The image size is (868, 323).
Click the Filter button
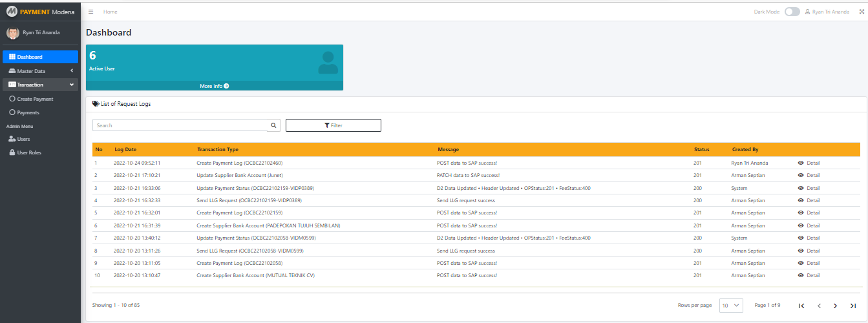tap(333, 125)
